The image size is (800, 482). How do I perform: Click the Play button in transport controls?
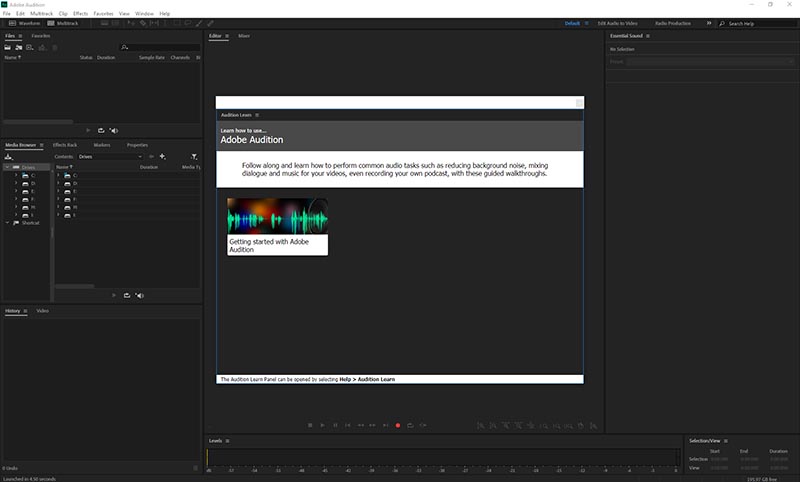tap(322, 425)
